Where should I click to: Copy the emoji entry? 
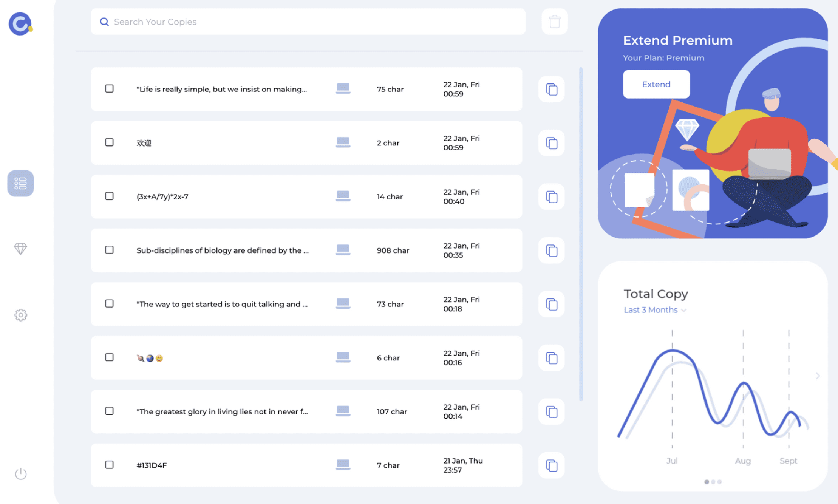coord(551,358)
